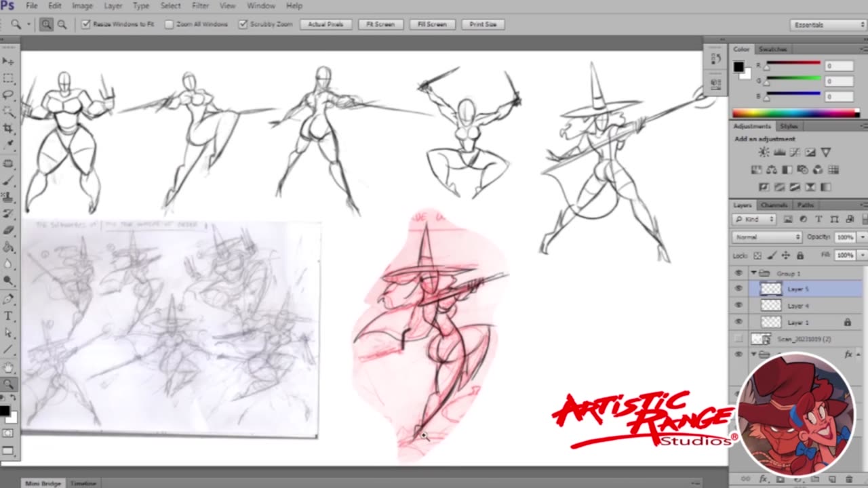Image resolution: width=868 pixels, height=488 pixels.
Task: Enable Zoom All Windows checkbox
Action: 169,24
